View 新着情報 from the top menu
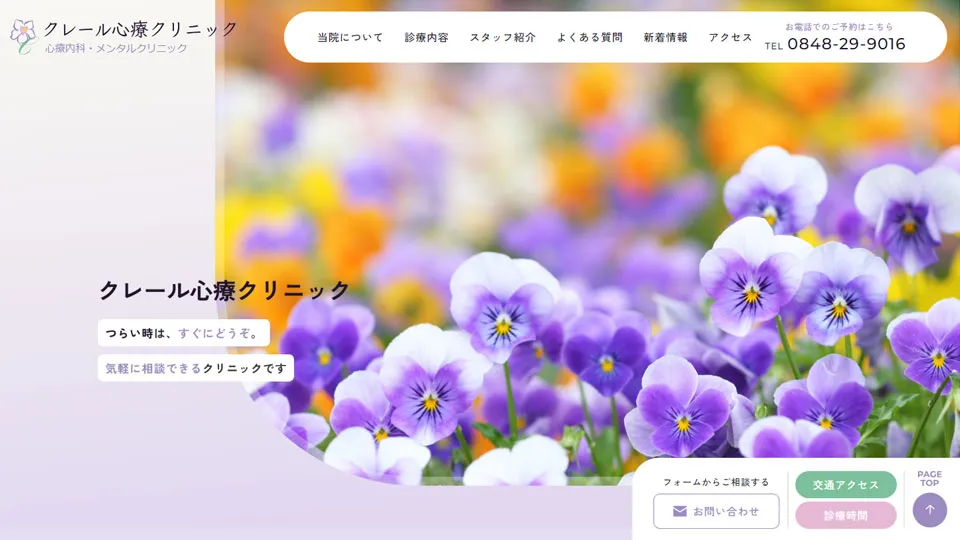960x540 pixels. point(665,38)
